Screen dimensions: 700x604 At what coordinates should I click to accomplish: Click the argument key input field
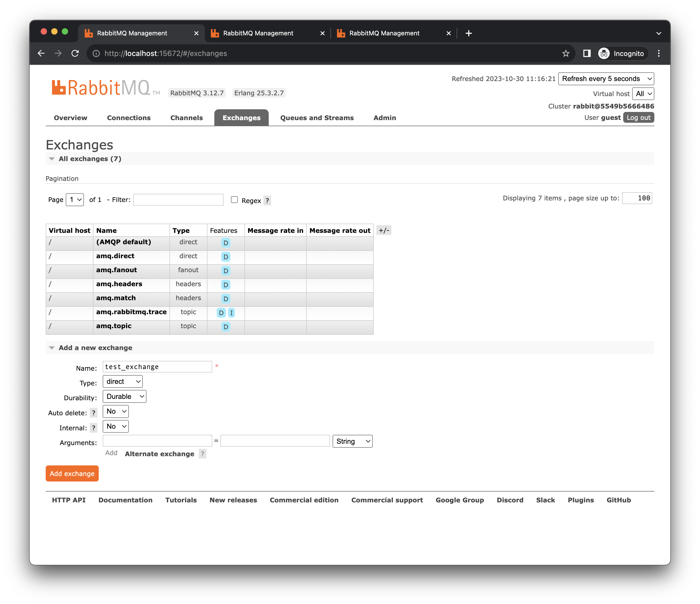pyautogui.click(x=157, y=441)
